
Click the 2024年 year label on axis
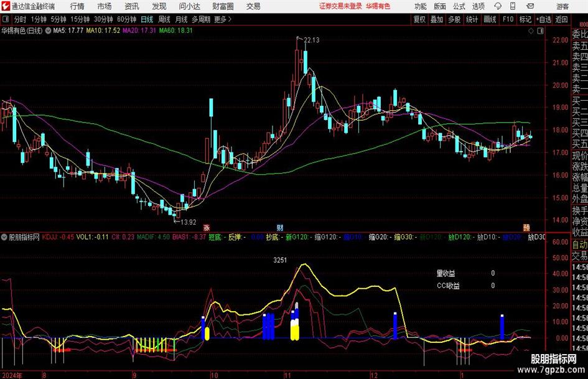[12, 375]
